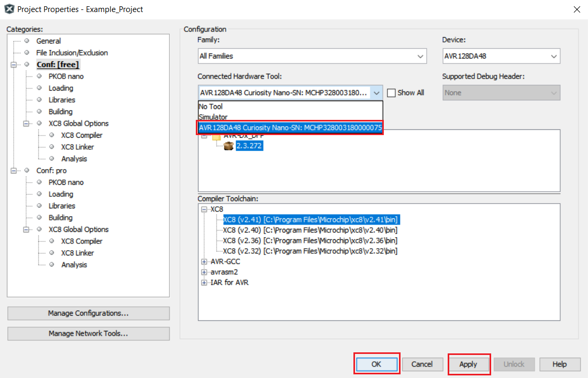
Task: Open the Device dropdown
Action: pos(501,56)
